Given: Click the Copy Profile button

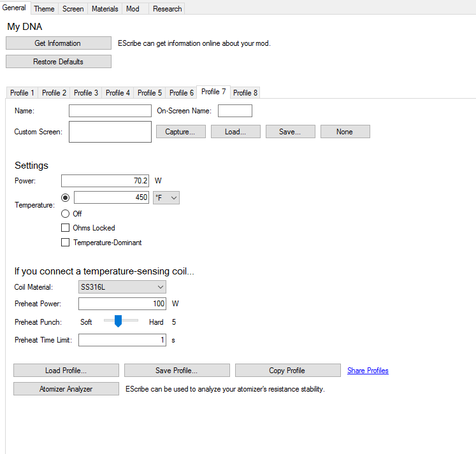Looking at the screenshot, I should (288, 371).
